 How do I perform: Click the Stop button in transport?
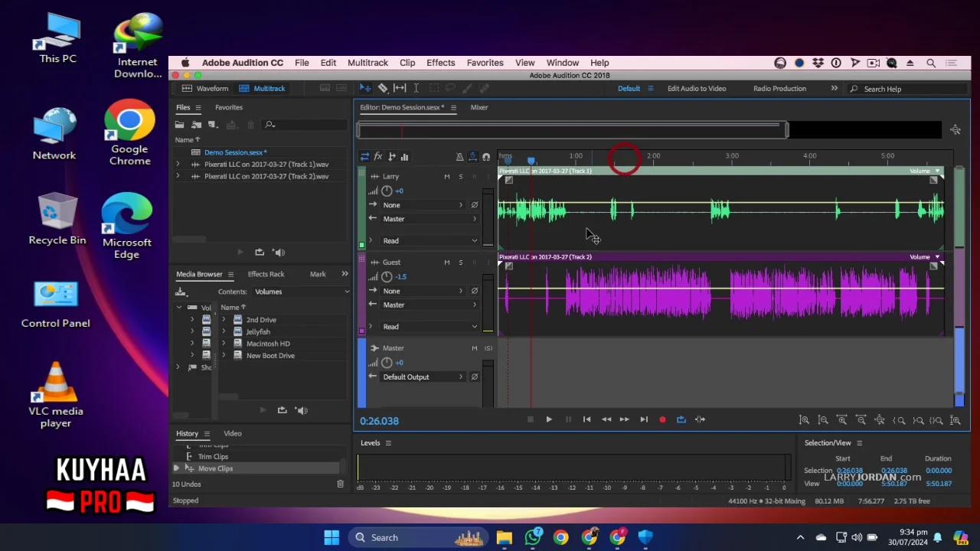530,419
